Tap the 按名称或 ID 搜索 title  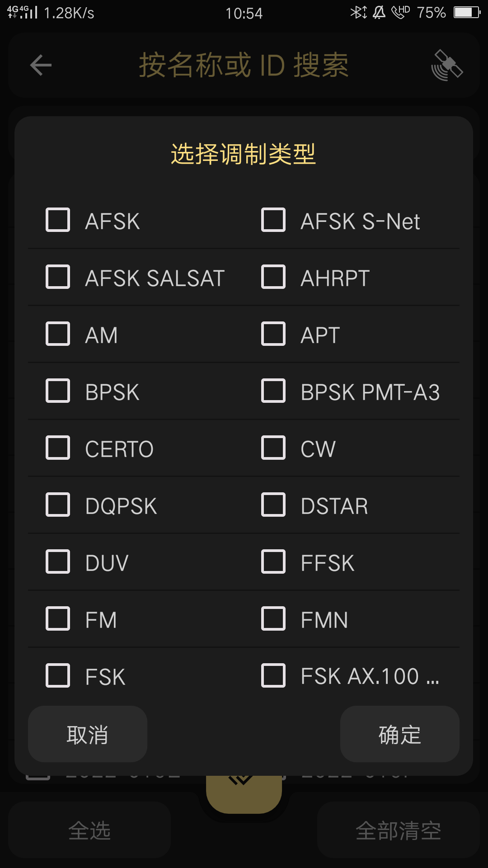coord(244,66)
